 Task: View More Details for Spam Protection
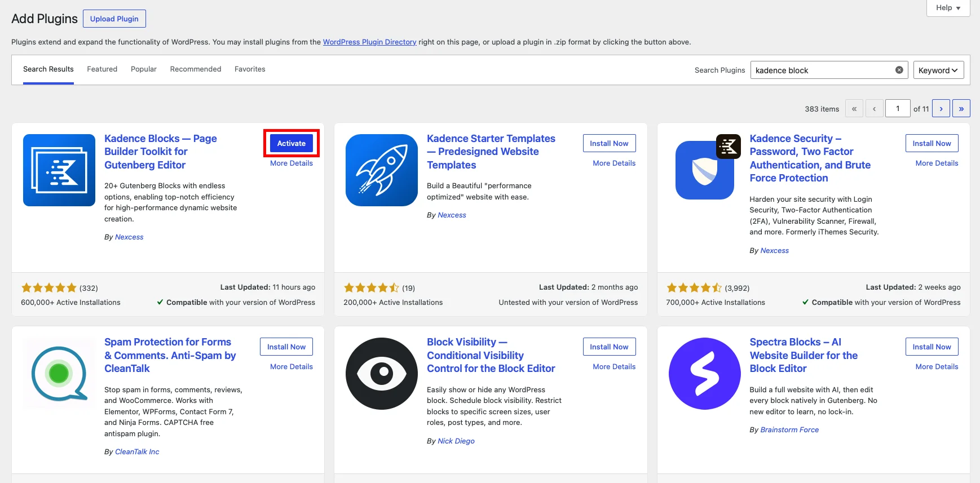point(292,366)
